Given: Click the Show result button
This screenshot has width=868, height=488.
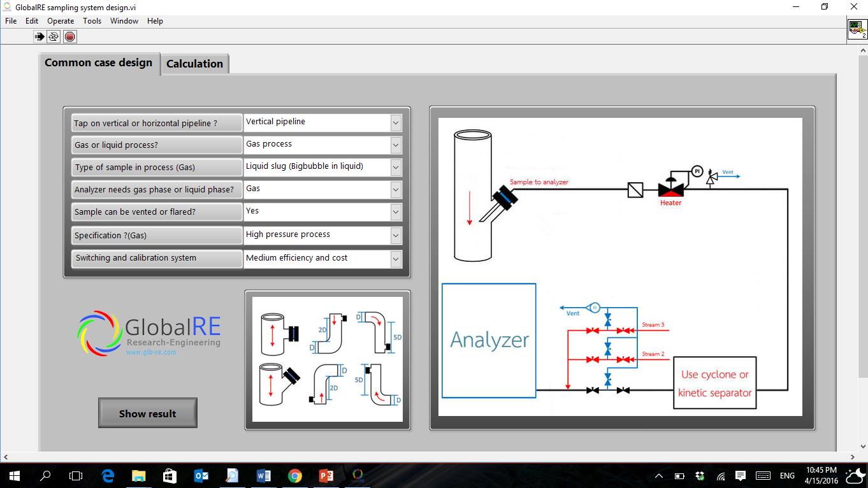Looking at the screenshot, I should (148, 413).
